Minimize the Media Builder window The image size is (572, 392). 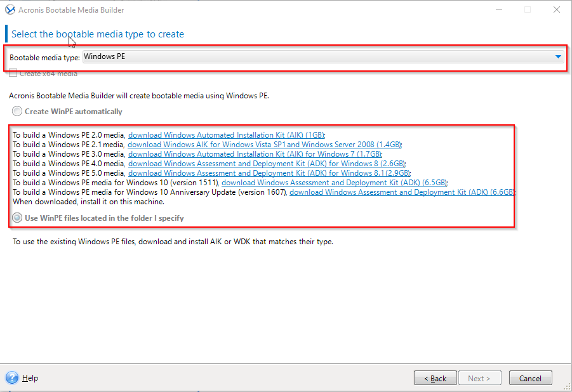point(499,10)
